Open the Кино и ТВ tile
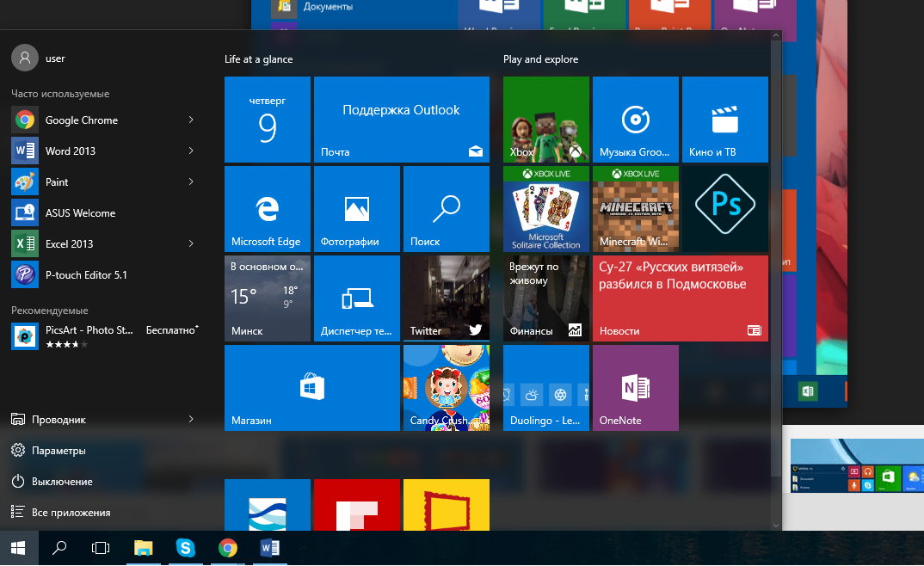This screenshot has height=566, width=924. pyautogui.click(x=725, y=120)
